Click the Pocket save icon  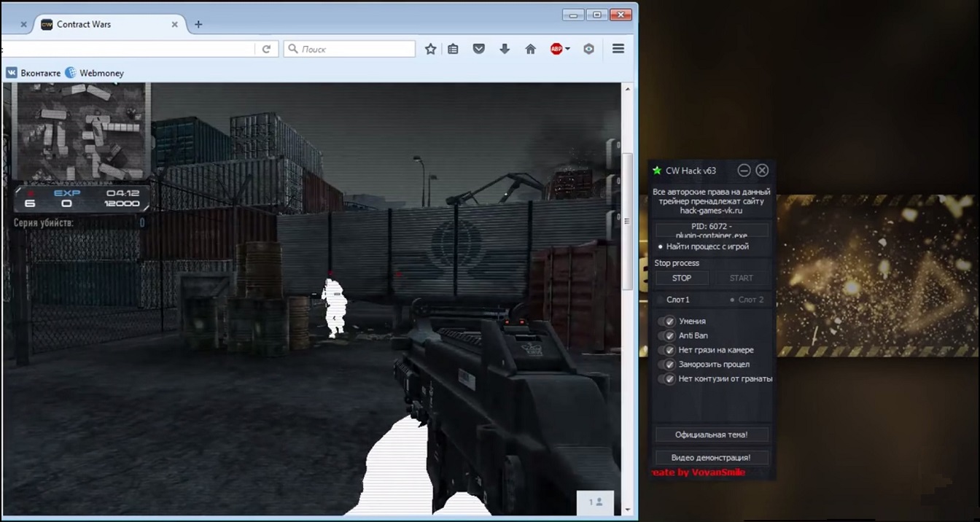(x=478, y=49)
